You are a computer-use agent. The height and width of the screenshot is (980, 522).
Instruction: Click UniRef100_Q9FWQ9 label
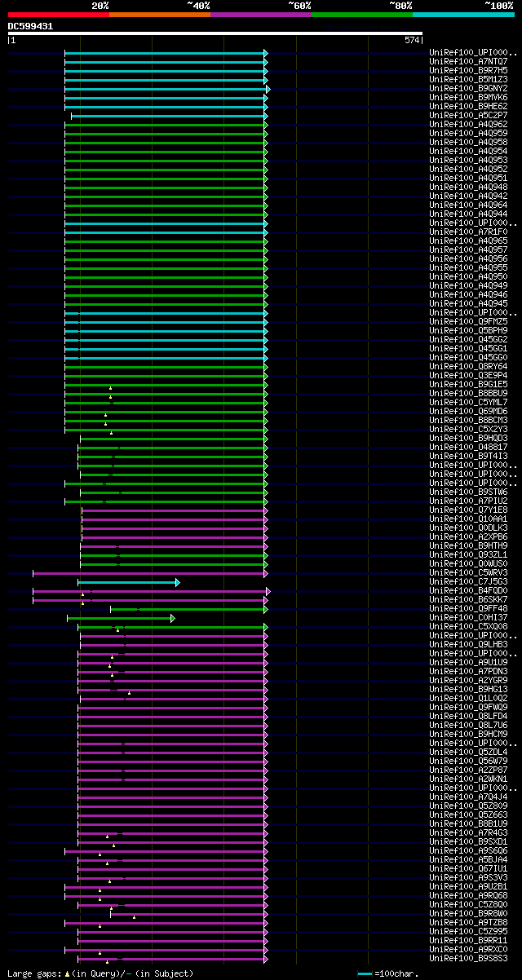468,707
